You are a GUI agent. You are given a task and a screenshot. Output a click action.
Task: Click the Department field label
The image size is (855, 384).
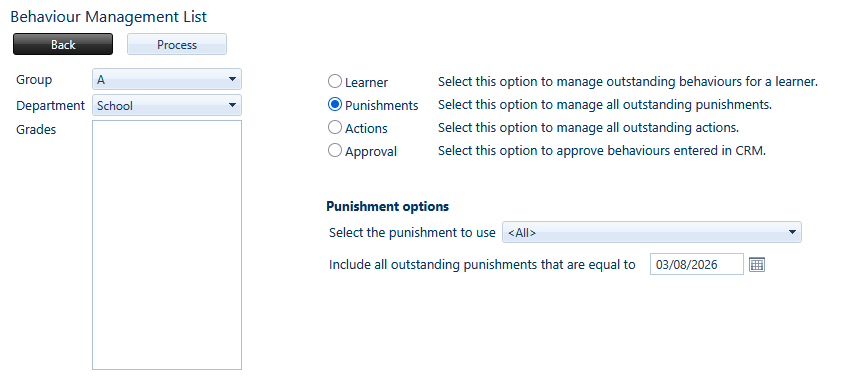pyautogui.click(x=51, y=105)
